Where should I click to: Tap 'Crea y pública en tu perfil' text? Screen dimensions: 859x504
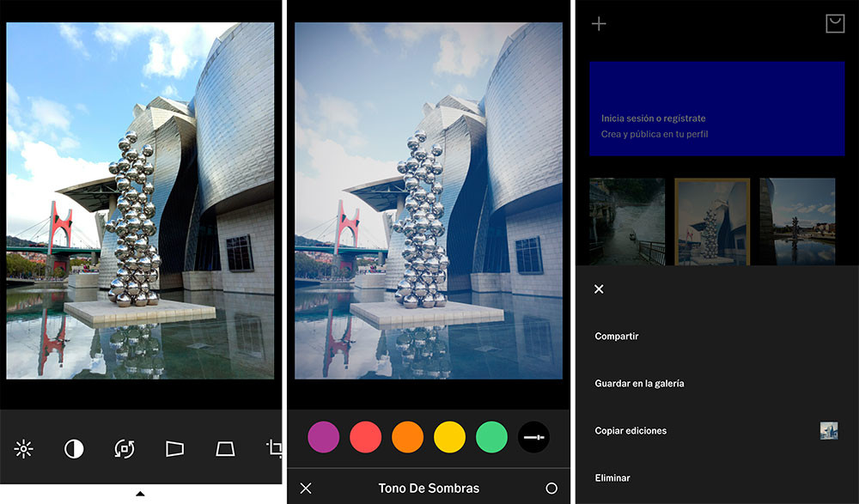click(655, 134)
